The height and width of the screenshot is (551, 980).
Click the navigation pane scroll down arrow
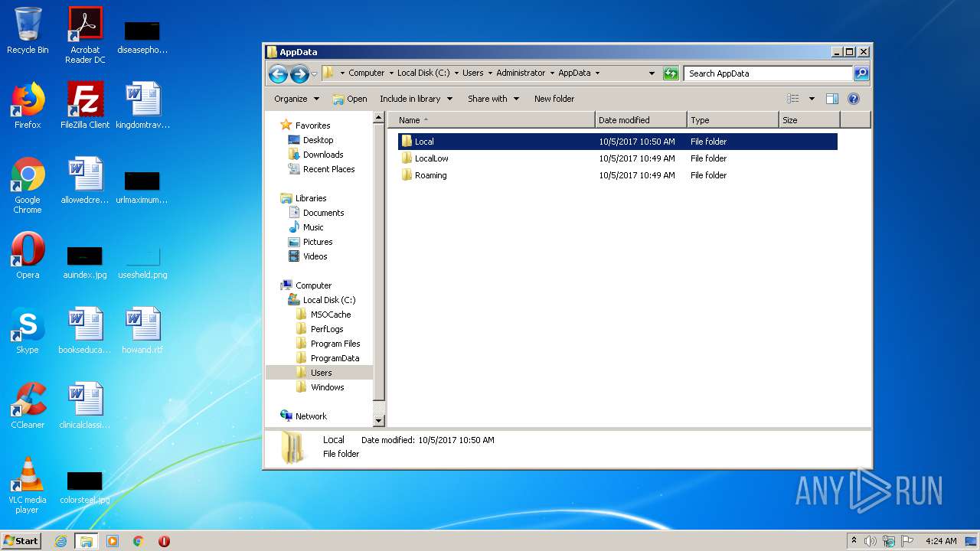pyautogui.click(x=378, y=420)
